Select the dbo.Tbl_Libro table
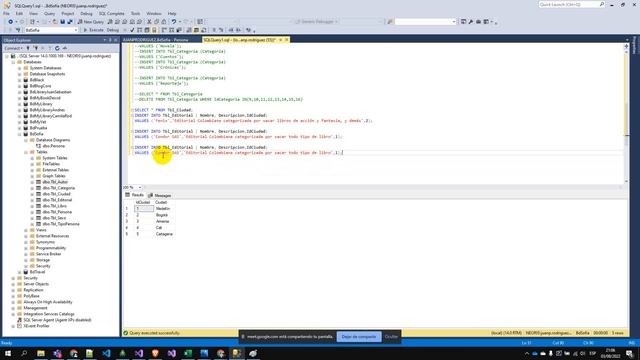640x360 pixels. click(x=54, y=206)
